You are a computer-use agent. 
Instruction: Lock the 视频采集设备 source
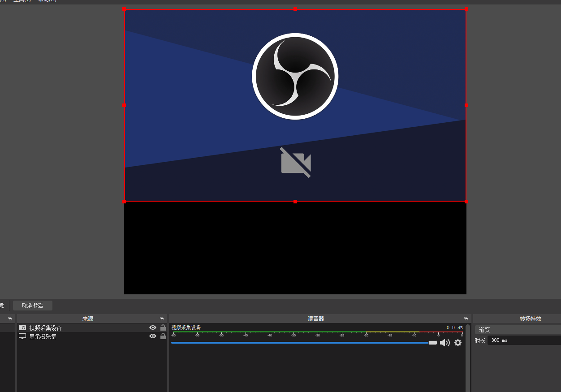[163, 327]
